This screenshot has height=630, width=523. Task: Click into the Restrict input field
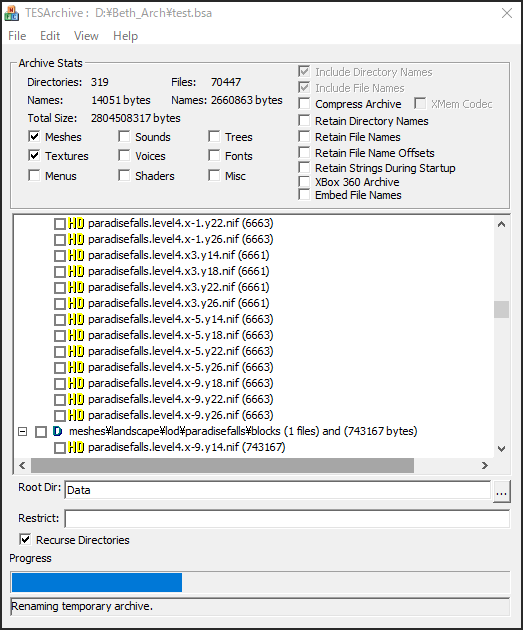[x=287, y=519]
